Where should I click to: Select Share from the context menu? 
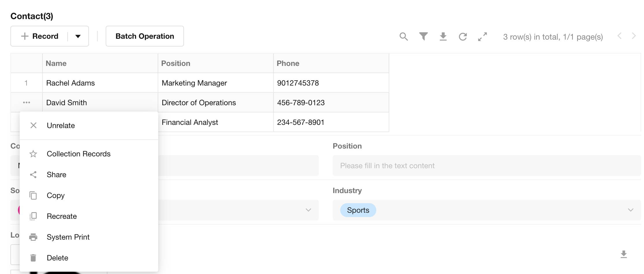click(x=57, y=175)
